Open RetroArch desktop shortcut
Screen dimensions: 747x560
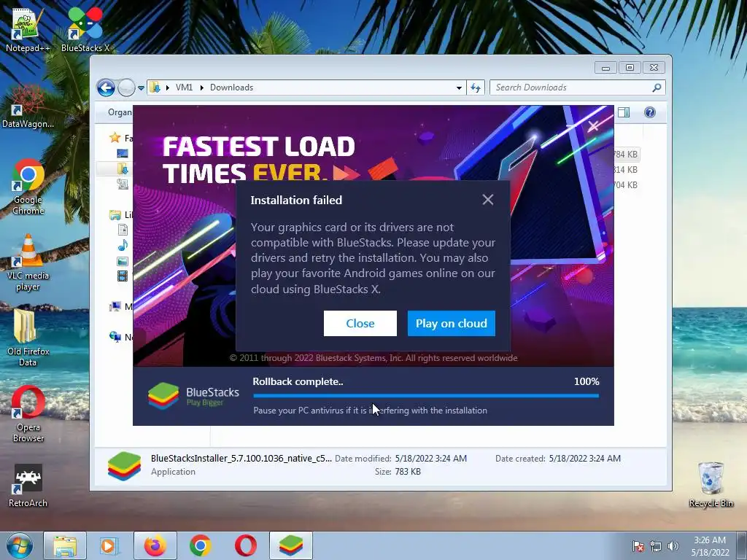tap(28, 486)
